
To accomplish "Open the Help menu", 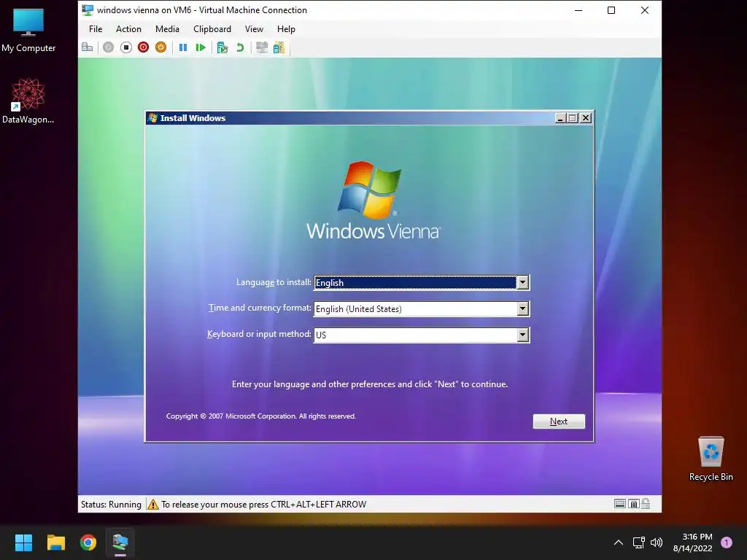I will 286,29.
